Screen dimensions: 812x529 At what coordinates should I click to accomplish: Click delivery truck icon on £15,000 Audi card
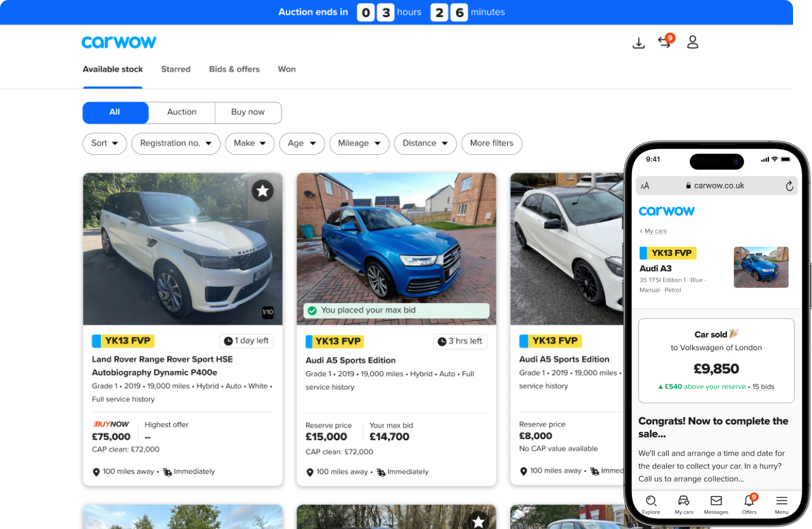381,472
